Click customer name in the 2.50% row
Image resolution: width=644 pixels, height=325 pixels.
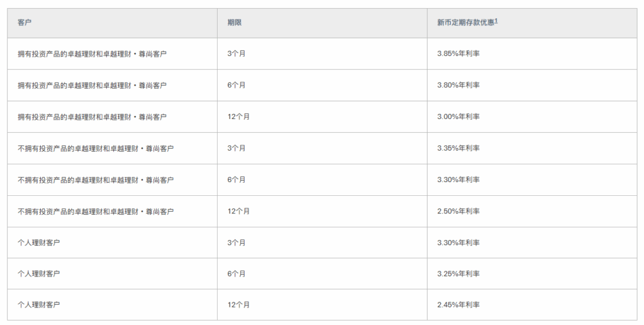pyautogui.click(x=96, y=212)
